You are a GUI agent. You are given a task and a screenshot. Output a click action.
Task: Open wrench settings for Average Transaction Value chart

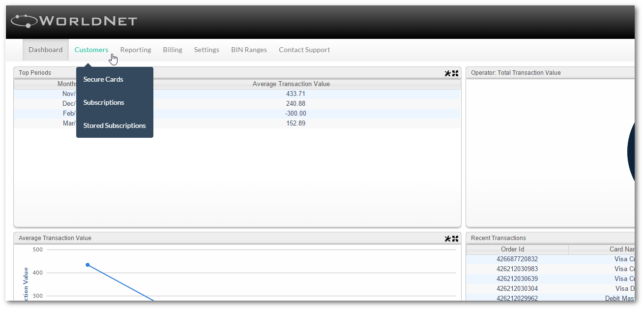pos(447,239)
